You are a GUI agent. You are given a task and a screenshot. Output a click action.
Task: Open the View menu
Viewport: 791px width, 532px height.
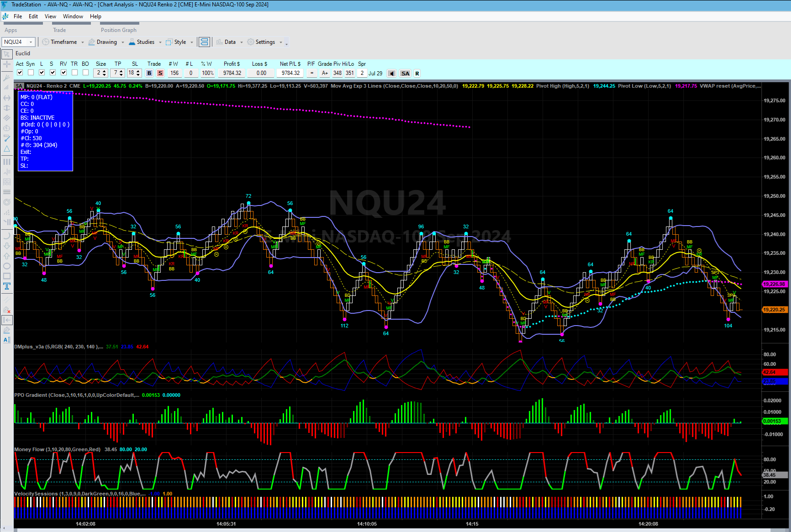50,16
